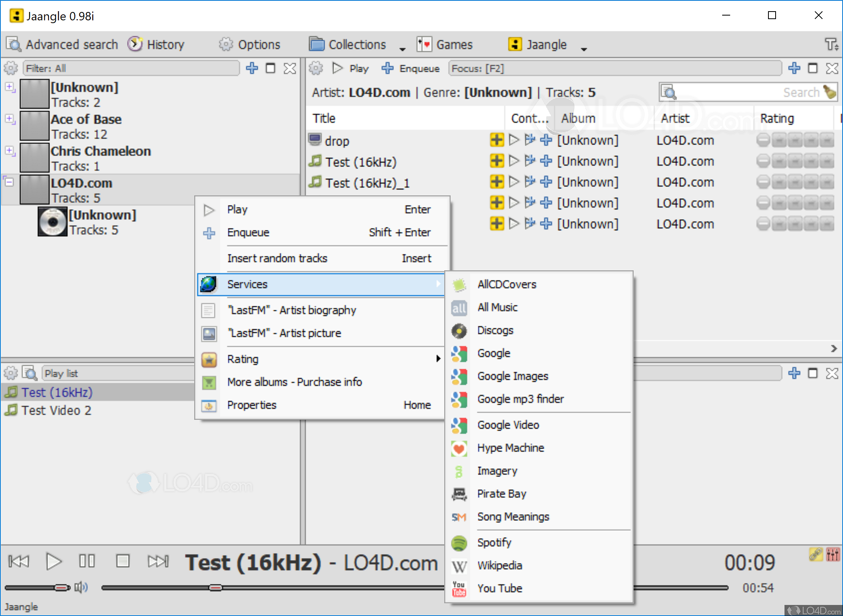
Task: Choose Wikipedia from the Services submenu
Action: click(499, 565)
